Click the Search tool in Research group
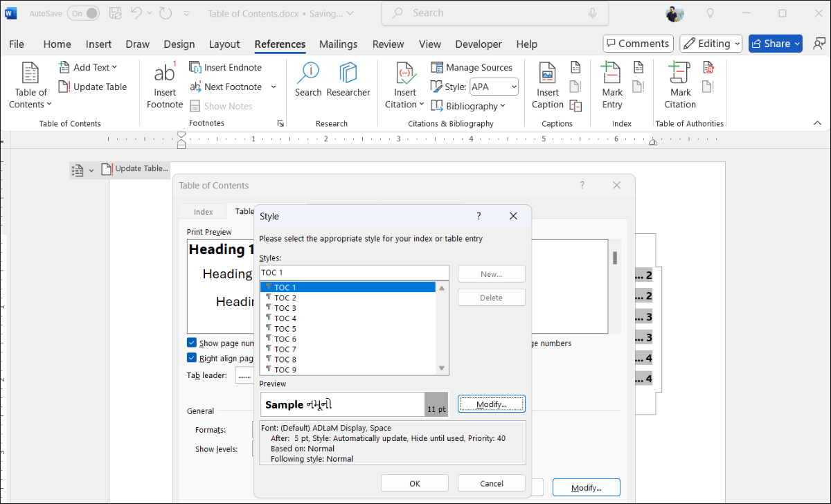 [x=308, y=80]
